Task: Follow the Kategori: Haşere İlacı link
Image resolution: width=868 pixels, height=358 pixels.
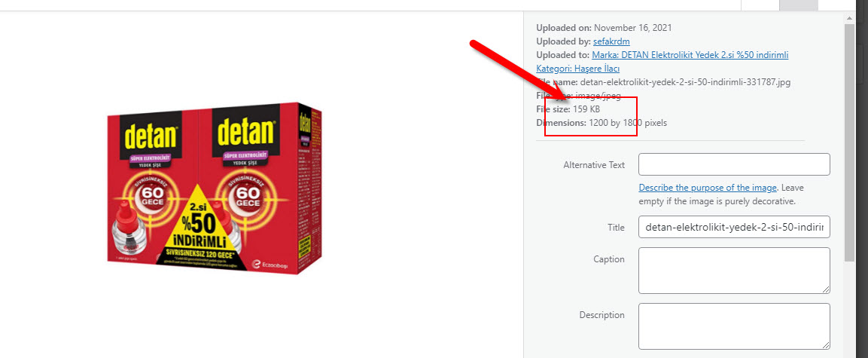Action: pyautogui.click(x=578, y=69)
